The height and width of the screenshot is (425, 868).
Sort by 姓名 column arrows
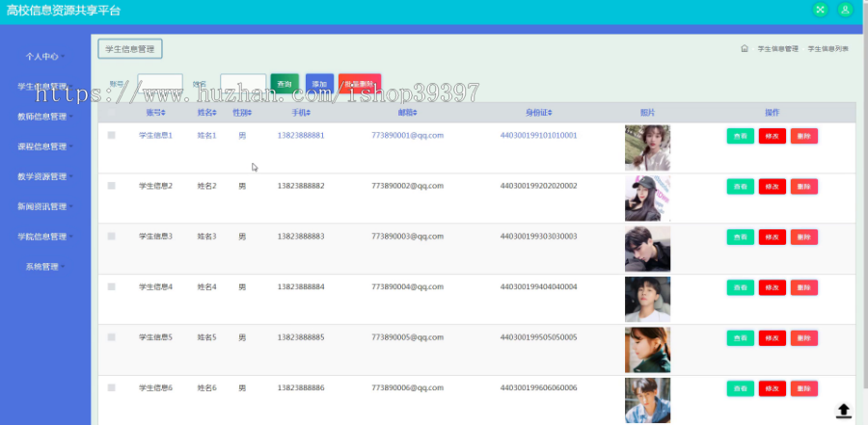point(214,113)
